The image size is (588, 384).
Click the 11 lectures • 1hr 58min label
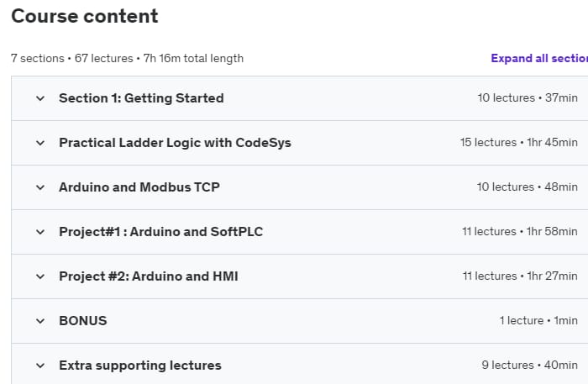coord(520,232)
